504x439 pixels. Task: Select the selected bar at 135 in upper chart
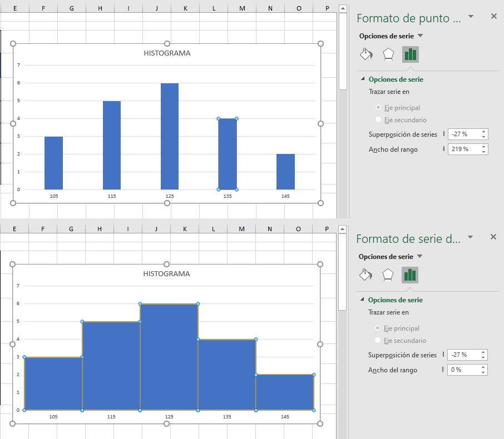228,154
